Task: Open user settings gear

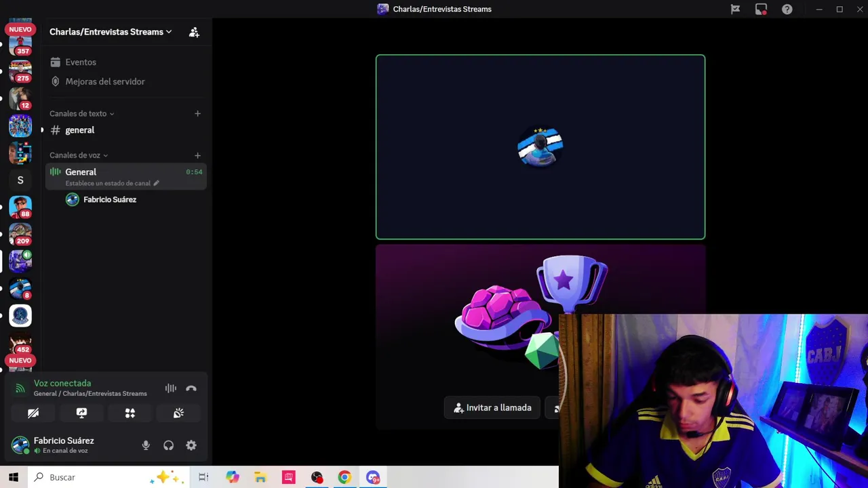Action: tap(191, 445)
